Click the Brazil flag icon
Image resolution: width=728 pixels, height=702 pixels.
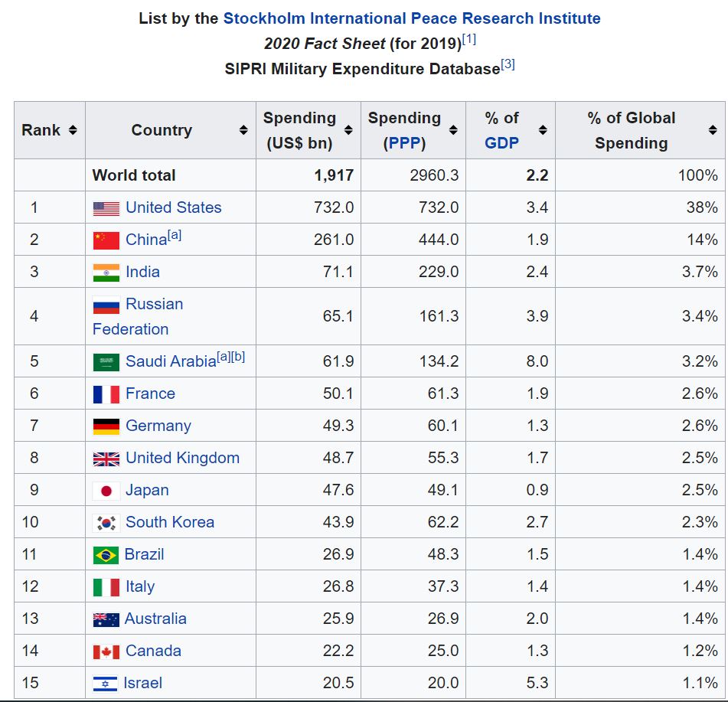tap(106, 555)
